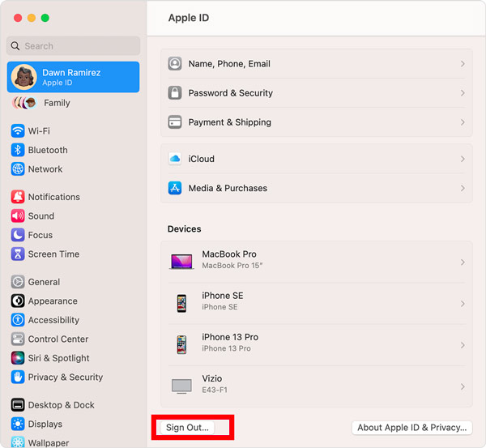Click the search magnifier icon
486x448 pixels.
pos(15,46)
